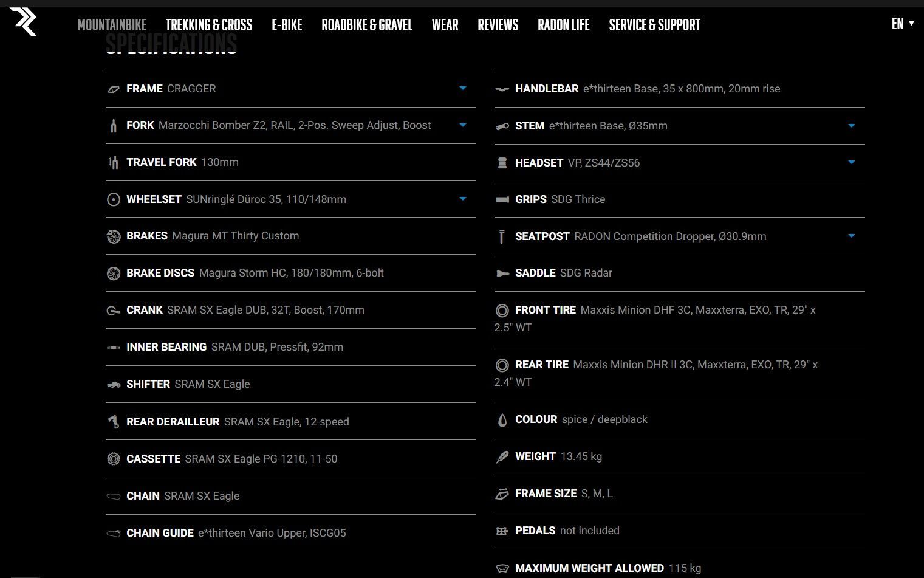Expand the WHEELSET SUNringlé details arrow
This screenshot has height=578, width=924.
click(x=463, y=199)
